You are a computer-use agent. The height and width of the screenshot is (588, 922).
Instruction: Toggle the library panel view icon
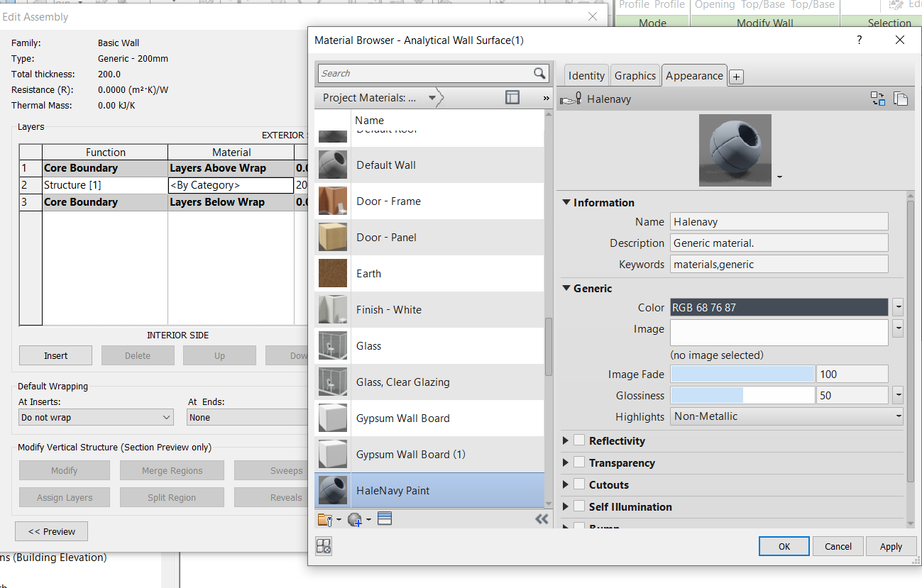(512, 98)
